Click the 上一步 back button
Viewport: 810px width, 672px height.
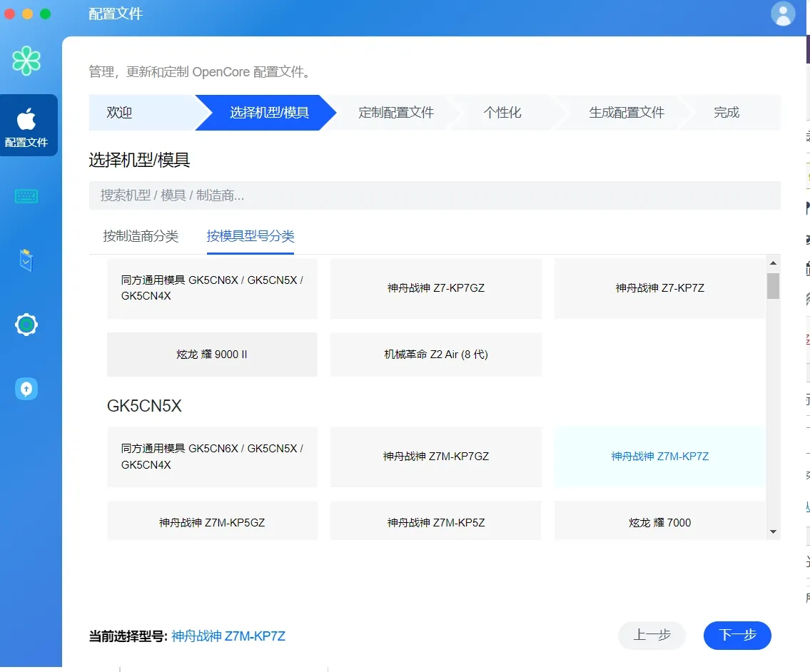[x=652, y=636]
